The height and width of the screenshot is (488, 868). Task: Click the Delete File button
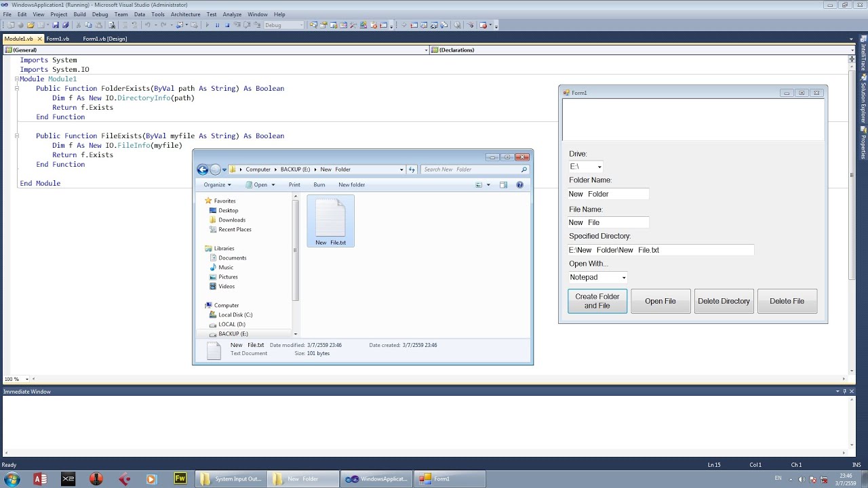(x=787, y=301)
